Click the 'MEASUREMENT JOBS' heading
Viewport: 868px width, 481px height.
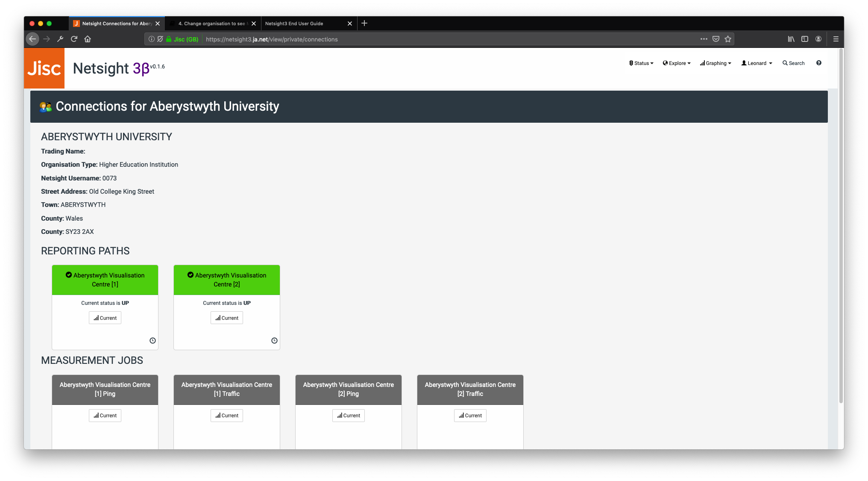(x=92, y=360)
